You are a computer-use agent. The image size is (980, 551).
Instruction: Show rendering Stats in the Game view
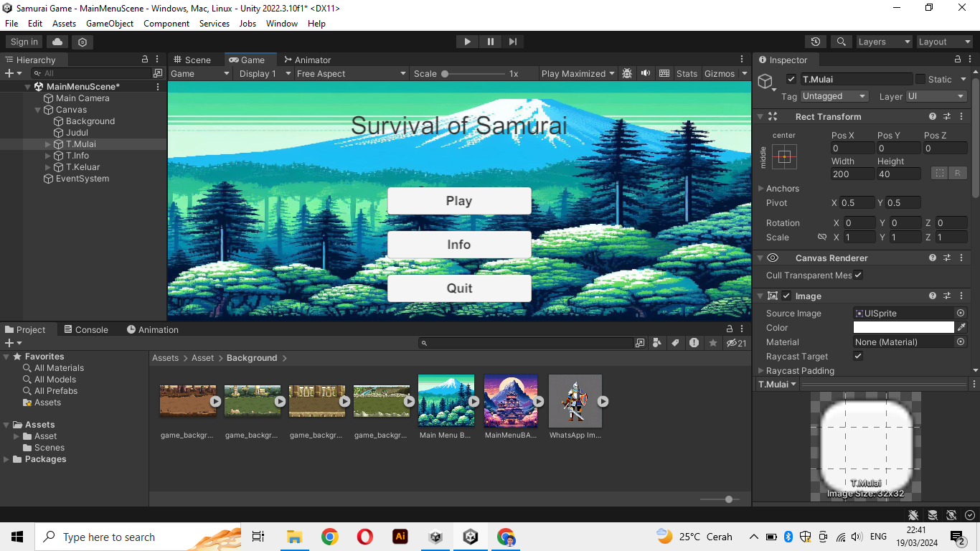click(x=687, y=73)
